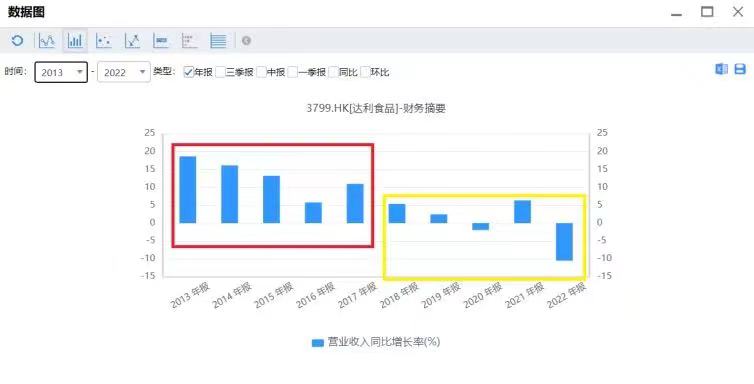Check the 同比 option
754x384 pixels.
pyautogui.click(x=333, y=72)
